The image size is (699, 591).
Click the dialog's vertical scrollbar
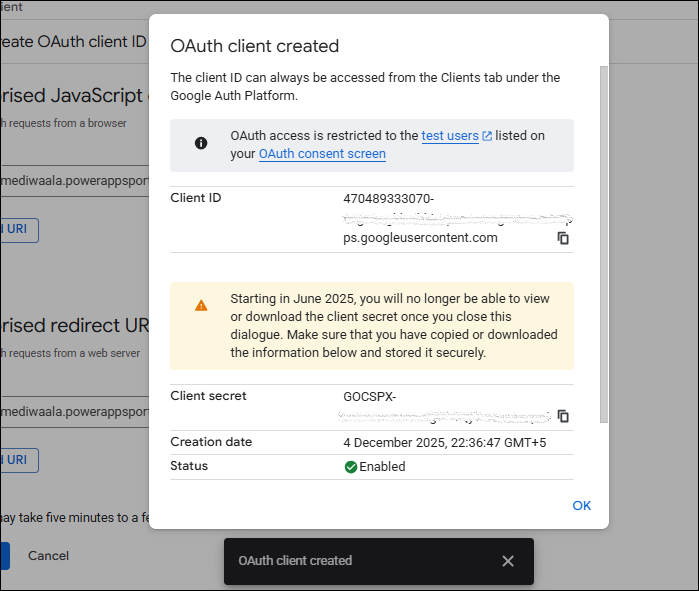coord(604,244)
